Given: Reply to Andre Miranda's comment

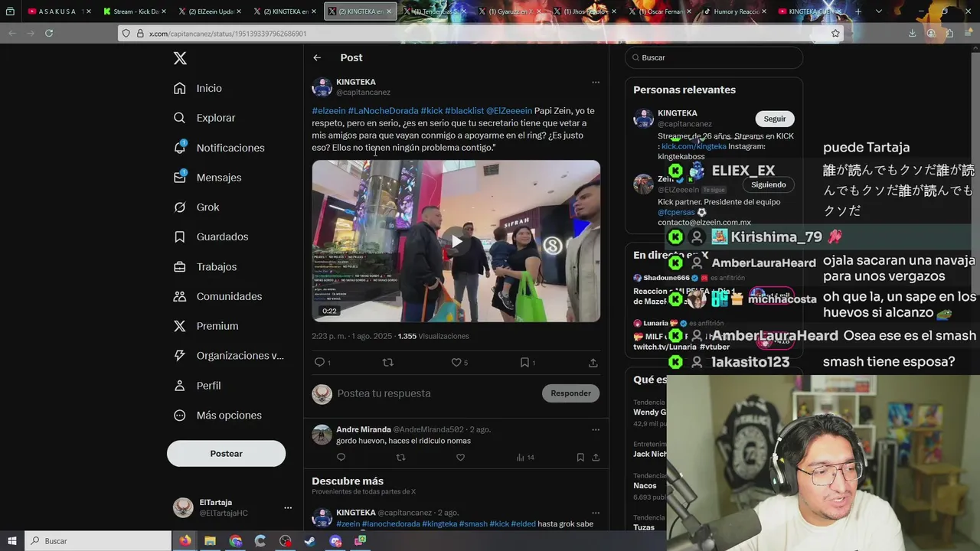Looking at the screenshot, I should coord(341,458).
